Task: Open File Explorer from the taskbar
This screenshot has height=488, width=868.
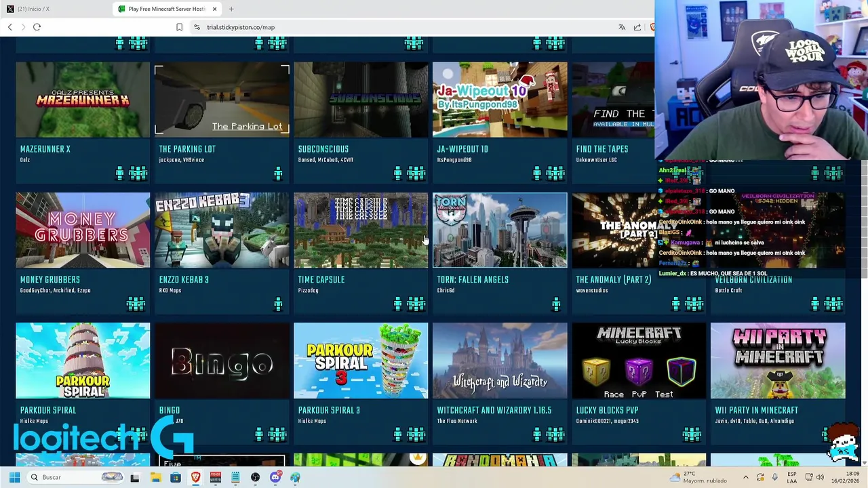Action: point(155,477)
